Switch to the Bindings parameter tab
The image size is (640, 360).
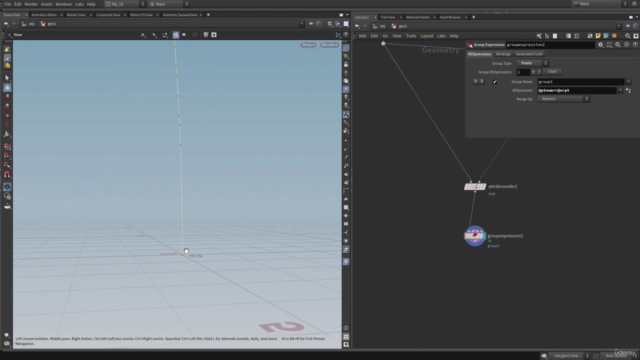click(503, 54)
